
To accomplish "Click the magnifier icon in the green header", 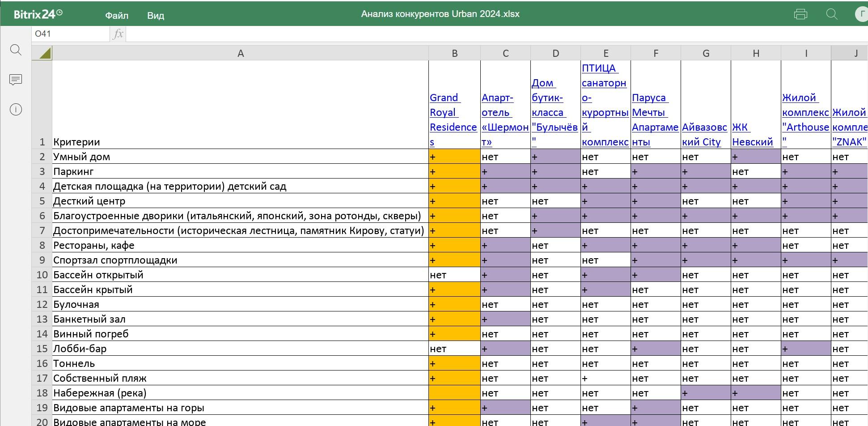I will coord(832,14).
